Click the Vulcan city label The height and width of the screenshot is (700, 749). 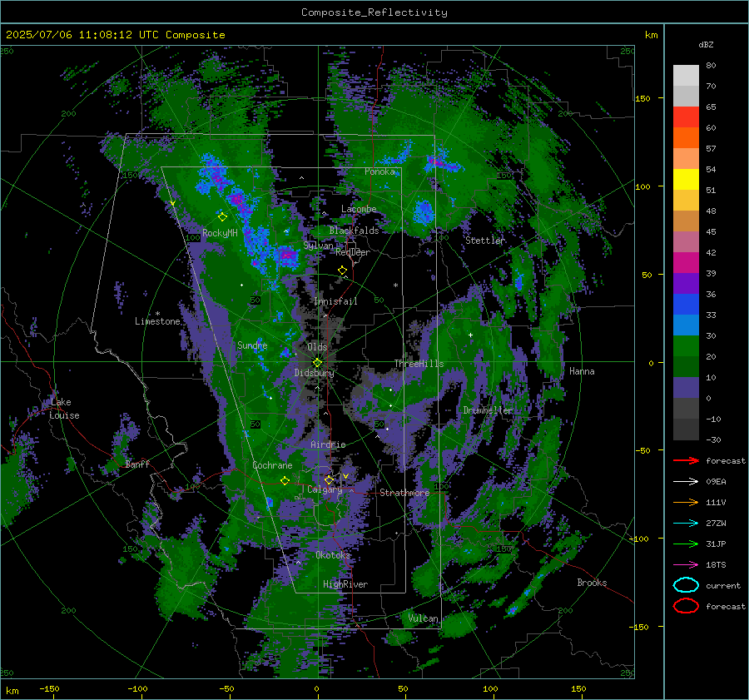coord(423,618)
